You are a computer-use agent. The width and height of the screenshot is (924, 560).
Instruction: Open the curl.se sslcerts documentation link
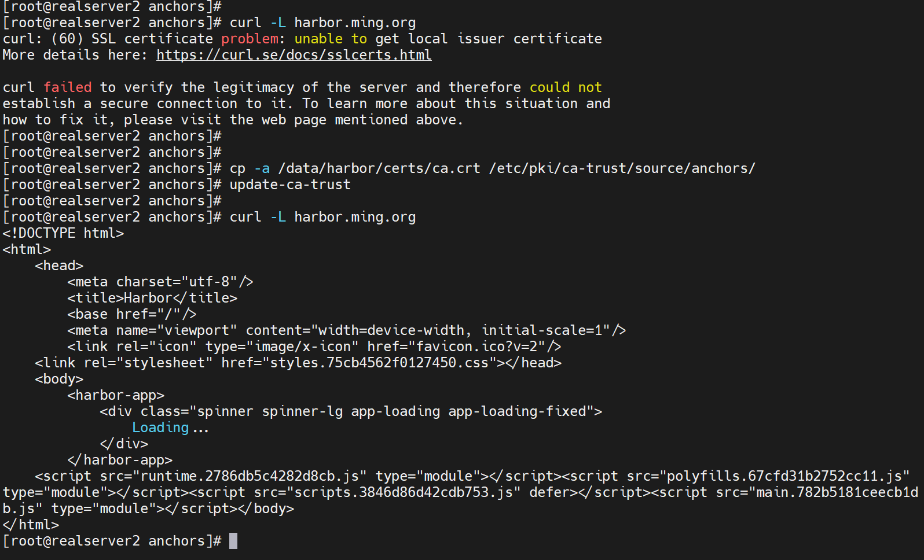click(294, 55)
